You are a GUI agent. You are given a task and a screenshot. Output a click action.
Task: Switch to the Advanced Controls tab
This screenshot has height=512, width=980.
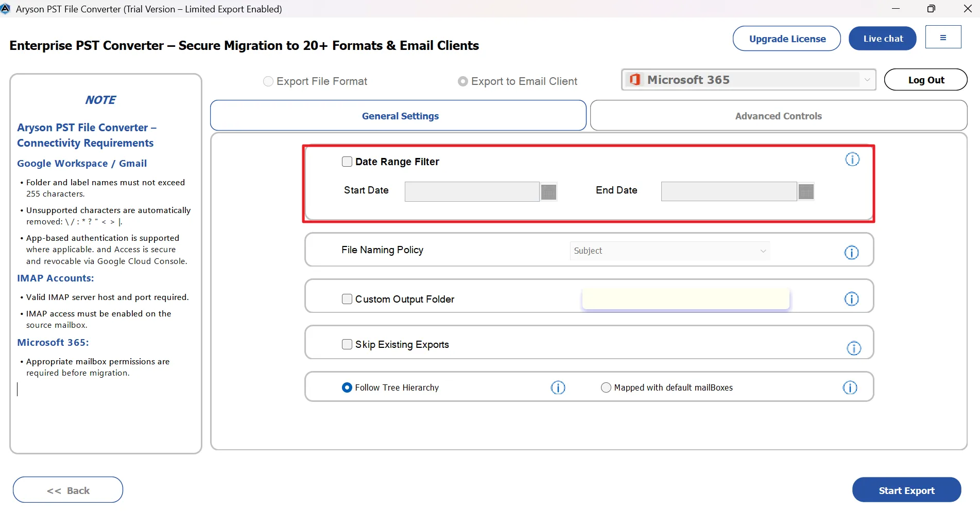779,116
